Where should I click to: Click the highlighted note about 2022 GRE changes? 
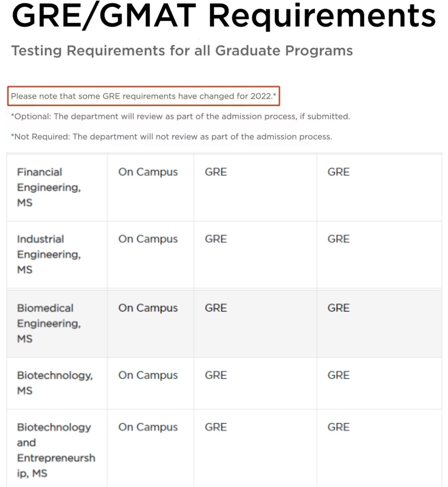click(x=144, y=96)
